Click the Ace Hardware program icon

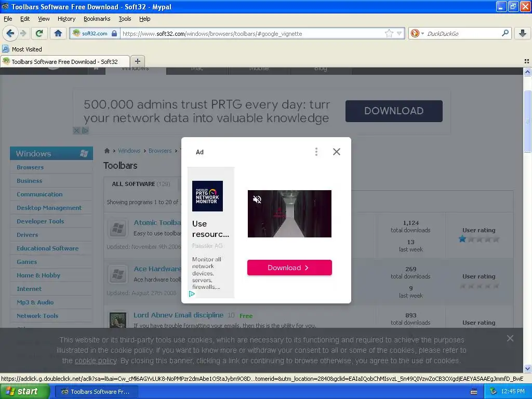[x=118, y=274]
